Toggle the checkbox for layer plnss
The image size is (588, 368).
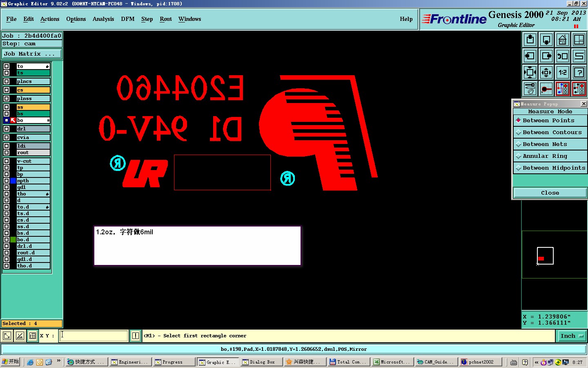point(7,99)
